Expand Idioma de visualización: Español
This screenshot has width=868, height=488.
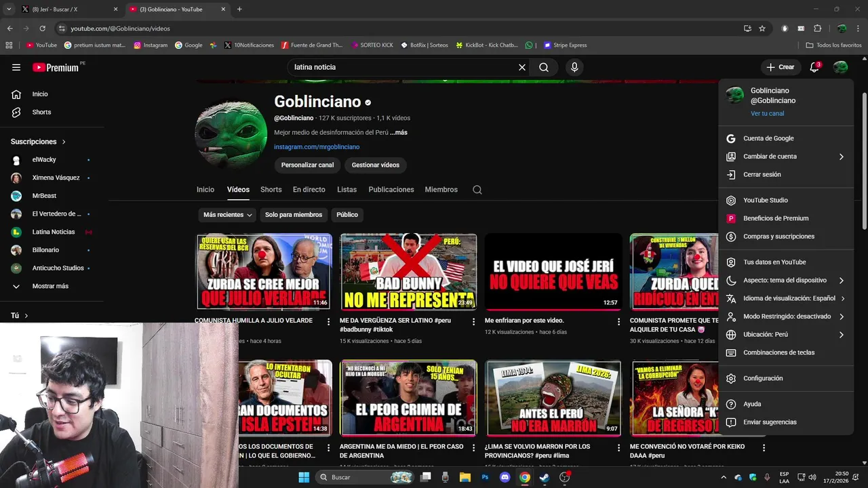(x=786, y=298)
